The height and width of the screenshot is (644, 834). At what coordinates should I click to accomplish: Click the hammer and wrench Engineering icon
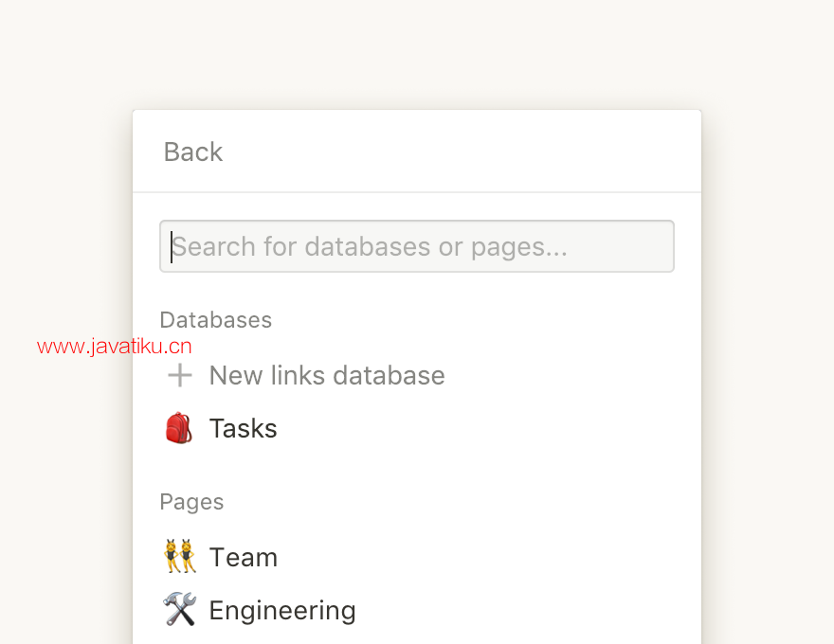[179, 609]
